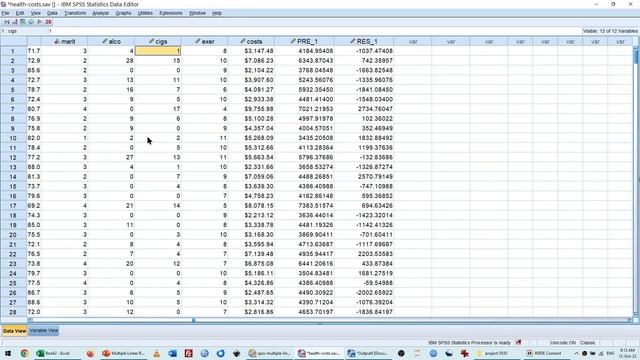Open the Help menu

pos(217,13)
